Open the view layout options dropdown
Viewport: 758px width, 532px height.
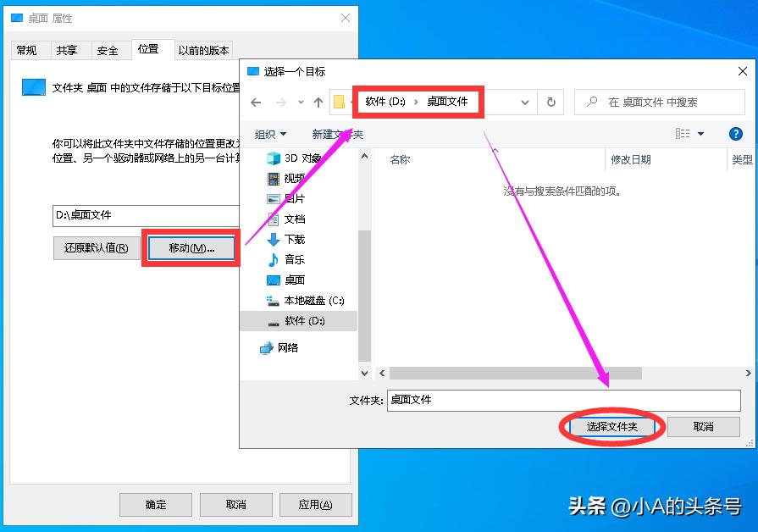click(701, 133)
